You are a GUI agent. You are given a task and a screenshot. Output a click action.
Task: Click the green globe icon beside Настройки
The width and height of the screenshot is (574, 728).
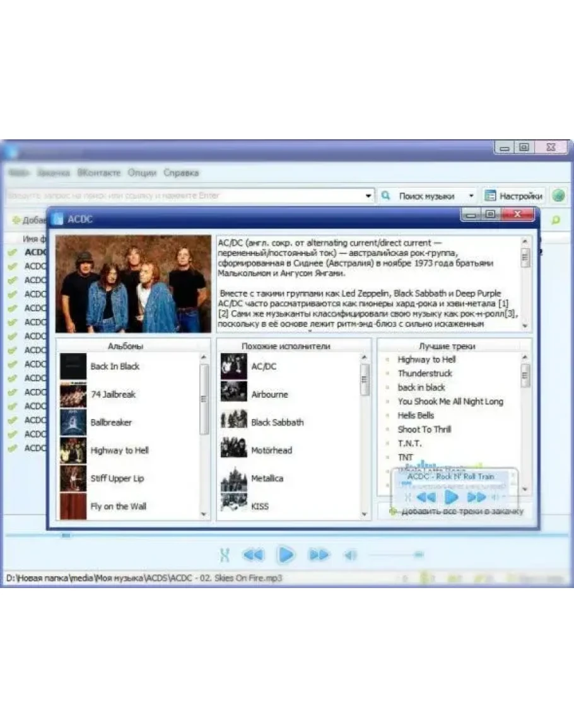point(558,195)
